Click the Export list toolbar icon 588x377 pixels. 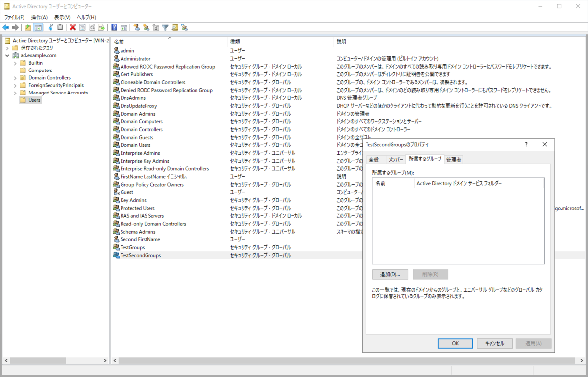point(101,27)
